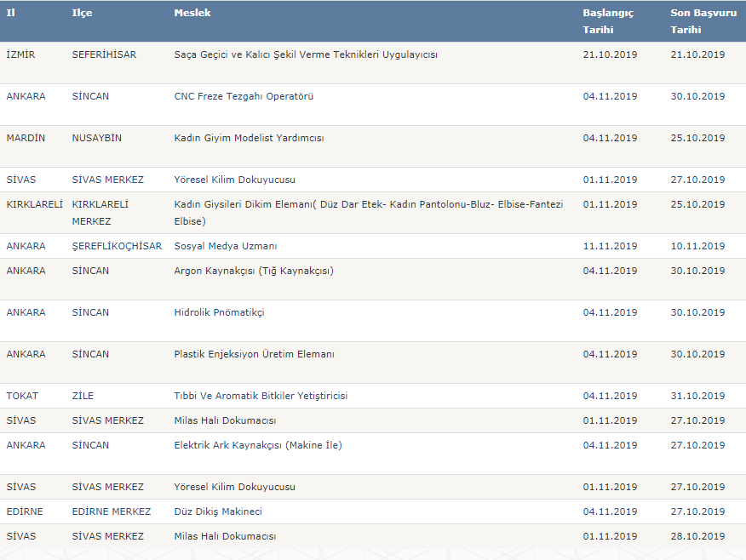Click the Son Başvuru Tarihi header
746x560 pixels.
(703, 21)
